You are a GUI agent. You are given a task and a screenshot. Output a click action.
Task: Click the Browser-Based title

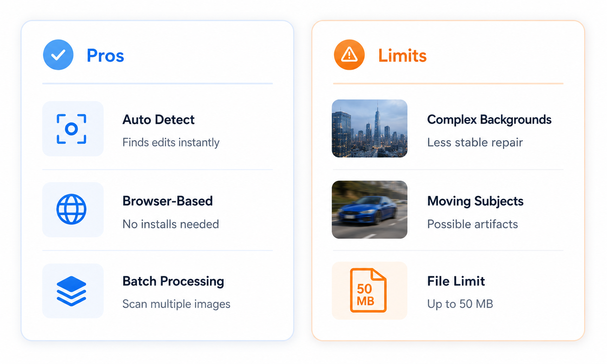click(x=168, y=201)
